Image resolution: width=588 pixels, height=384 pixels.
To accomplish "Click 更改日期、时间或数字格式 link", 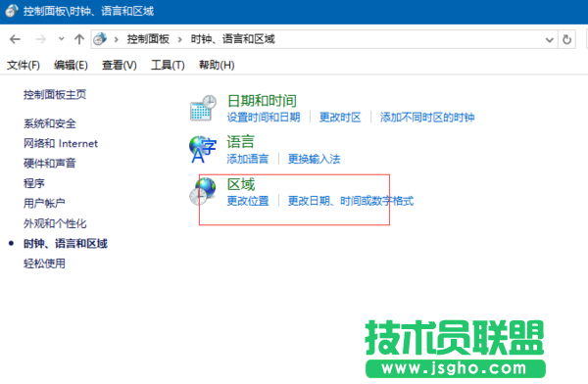I will 351,201.
